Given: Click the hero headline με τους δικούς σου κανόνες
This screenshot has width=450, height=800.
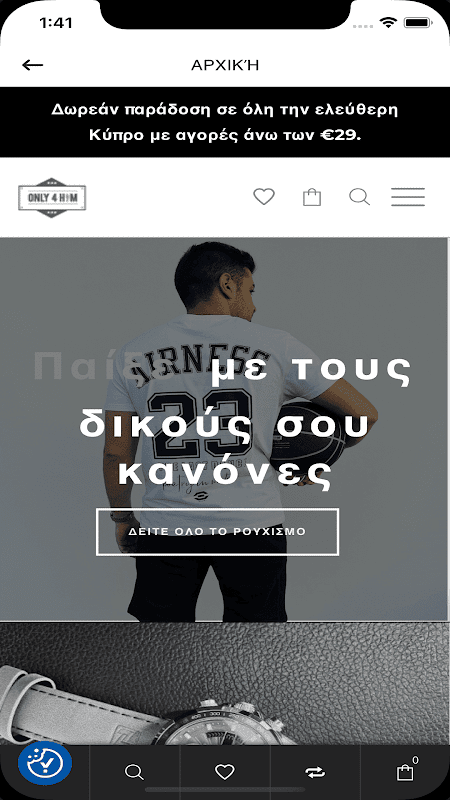Looking at the screenshot, I should coord(245,424).
